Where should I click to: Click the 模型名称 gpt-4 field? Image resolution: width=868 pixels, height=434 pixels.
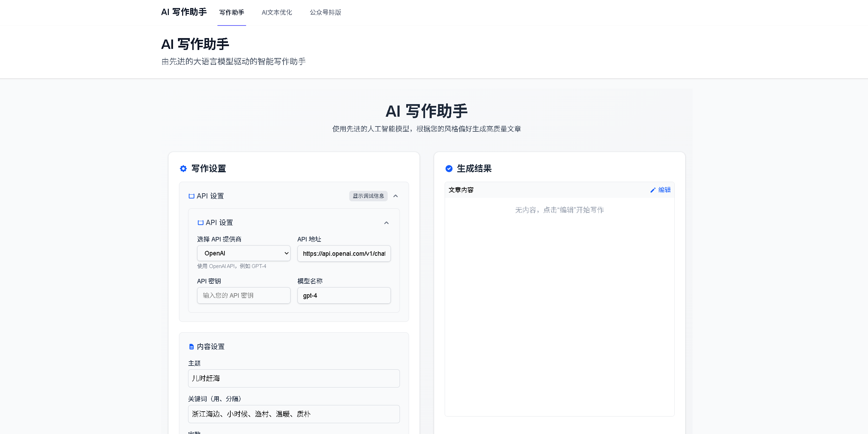coord(344,296)
